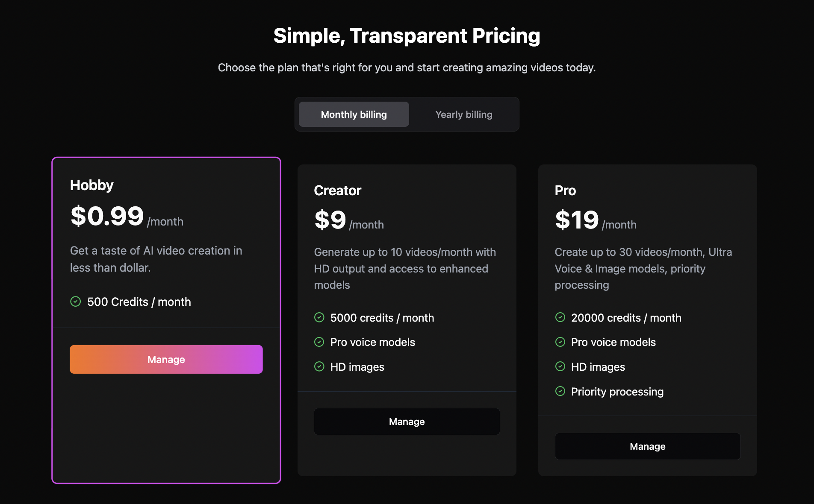The width and height of the screenshot is (814, 504).
Task: Click checkmark next to Creator's HD images
Action: click(x=319, y=366)
